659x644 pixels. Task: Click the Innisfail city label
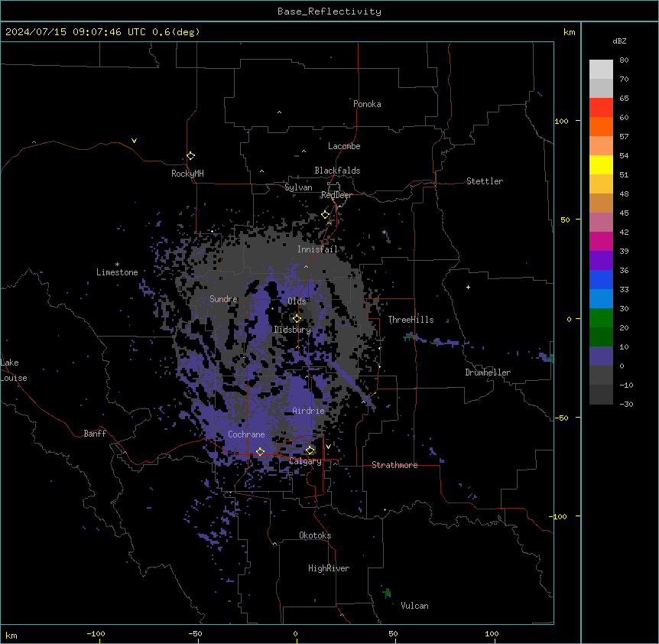pos(317,249)
